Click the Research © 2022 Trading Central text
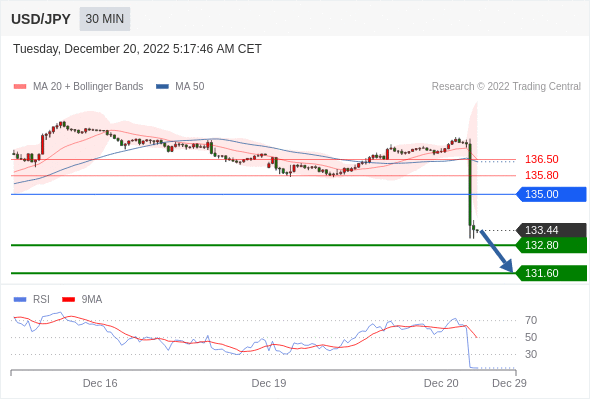Viewport: 590px width, 400px height. (x=506, y=87)
